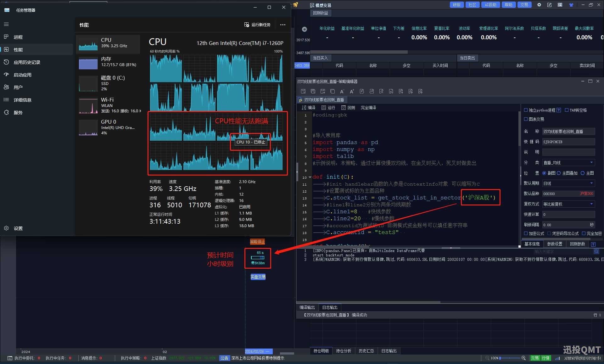Click the 社区 community button

[x=473, y=5]
